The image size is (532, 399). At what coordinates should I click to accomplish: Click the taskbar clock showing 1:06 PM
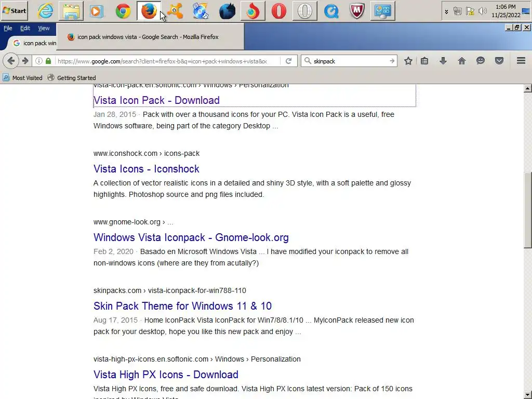coord(506,7)
